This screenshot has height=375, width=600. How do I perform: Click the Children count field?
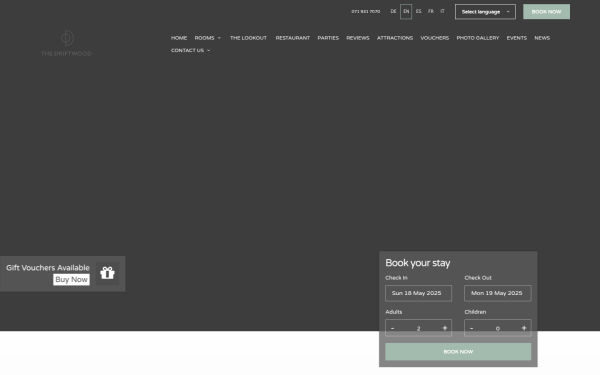point(498,328)
